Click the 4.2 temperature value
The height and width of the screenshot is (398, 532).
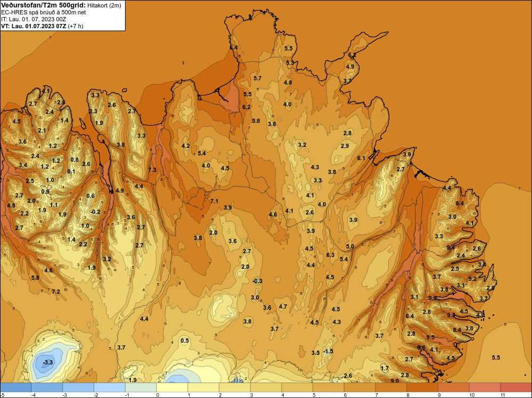[186, 146]
